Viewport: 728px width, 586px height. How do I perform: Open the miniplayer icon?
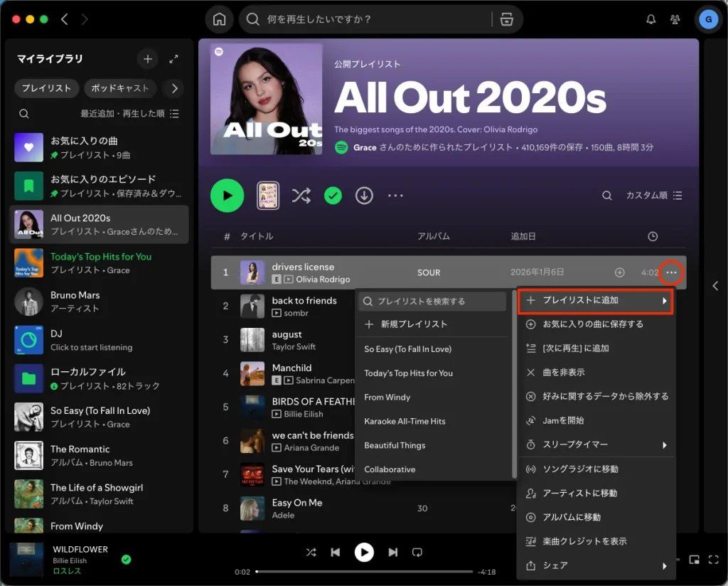click(694, 560)
